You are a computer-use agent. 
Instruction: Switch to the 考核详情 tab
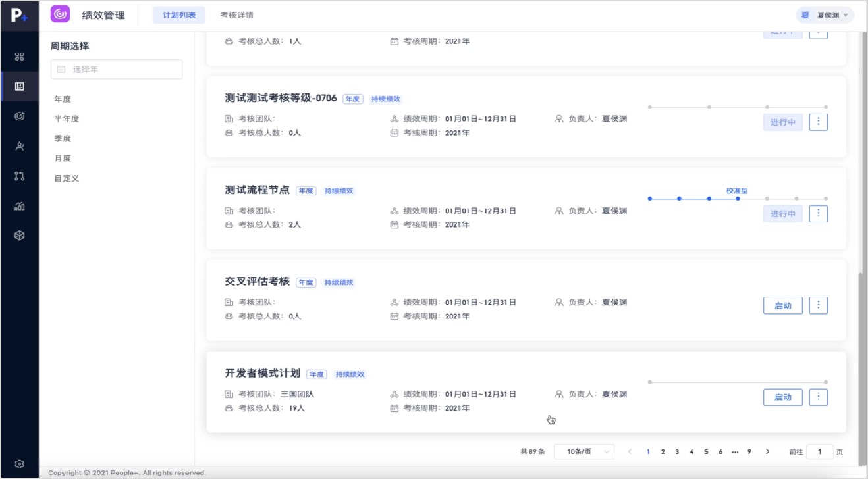(x=236, y=15)
